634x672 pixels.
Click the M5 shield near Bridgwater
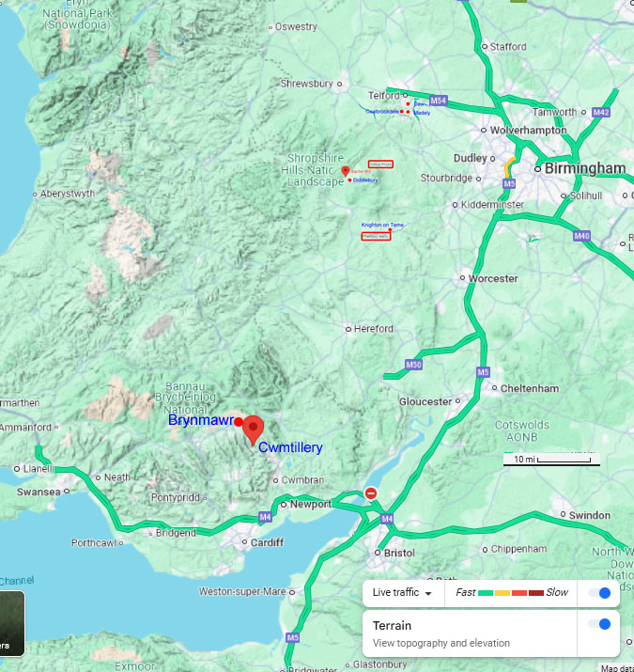point(293,638)
